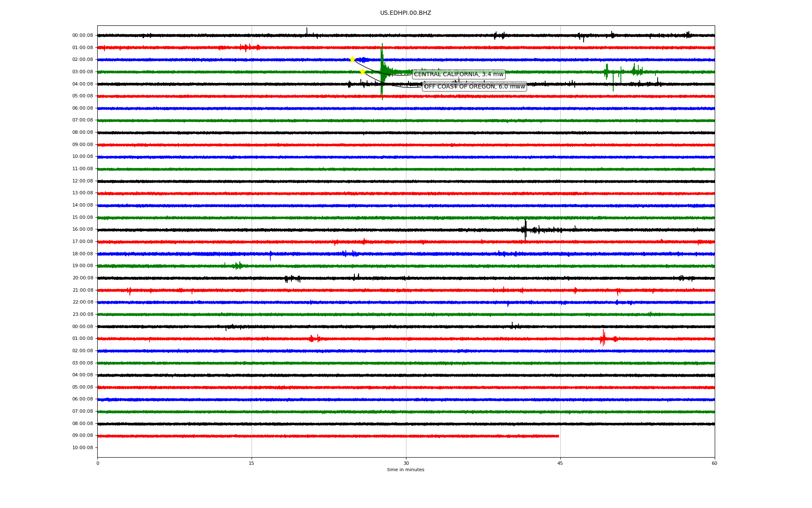Click the CENTRAL CALIFORNIA 3.4 mw annotation
812x508 pixels.
458,75
